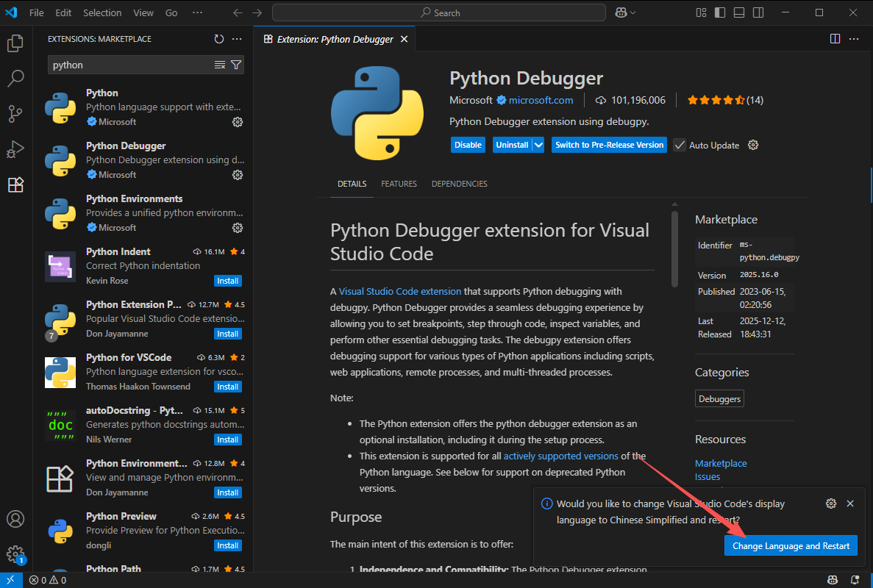Image resolution: width=873 pixels, height=588 pixels.
Task: Clear extensions search results icon
Action: click(220, 65)
